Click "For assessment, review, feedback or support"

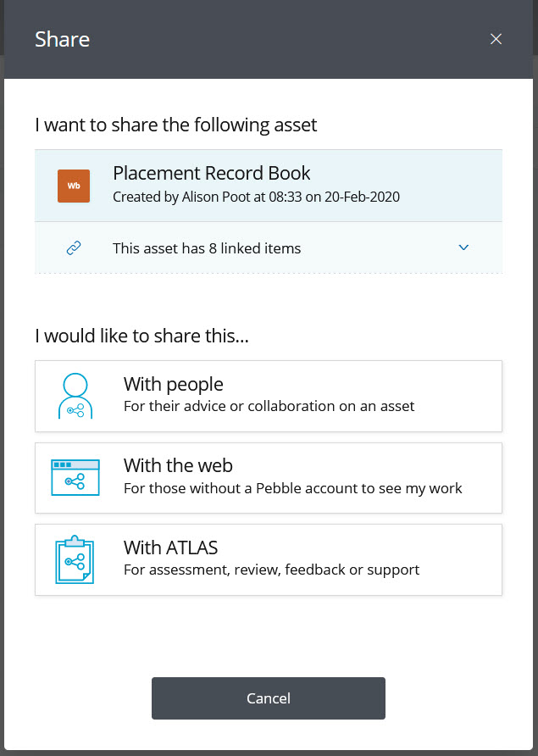pyautogui.click(x=271, y=570)
